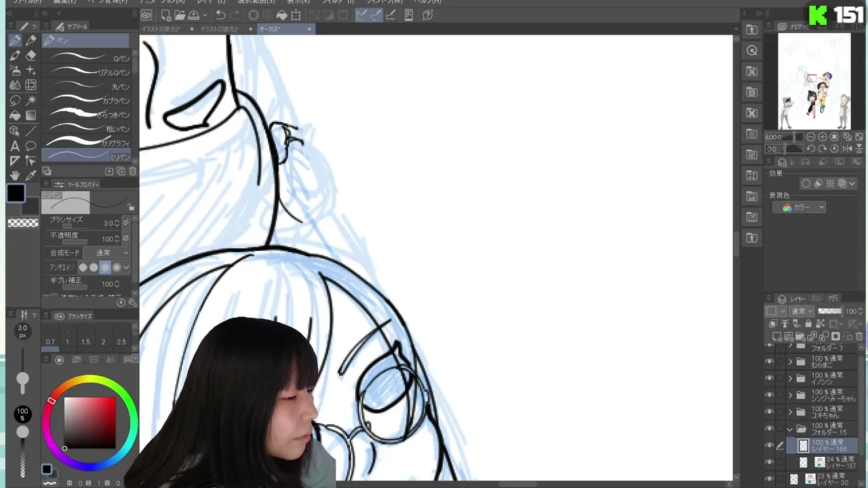Screen dimensions: 868x488
Task: Hide the イノシシ folder layer
Action: click(x=769, y=378)
